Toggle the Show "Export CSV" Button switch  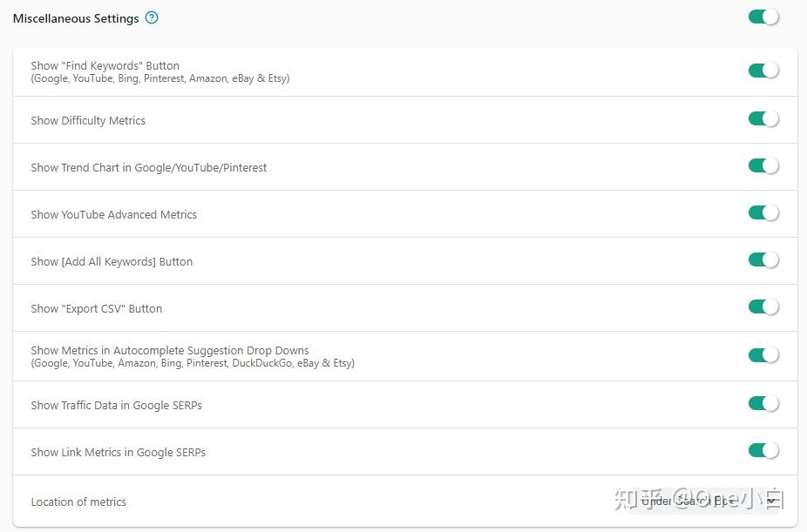[763, 306]
